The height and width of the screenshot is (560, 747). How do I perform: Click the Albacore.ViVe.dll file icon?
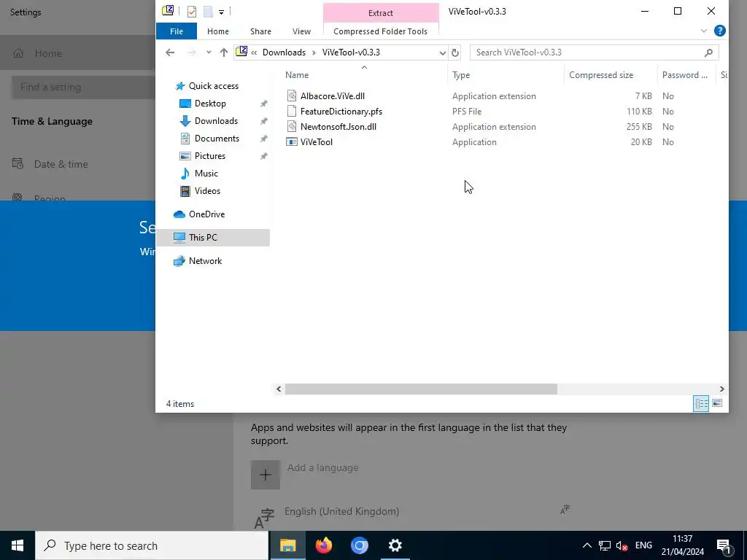(292, 96)
